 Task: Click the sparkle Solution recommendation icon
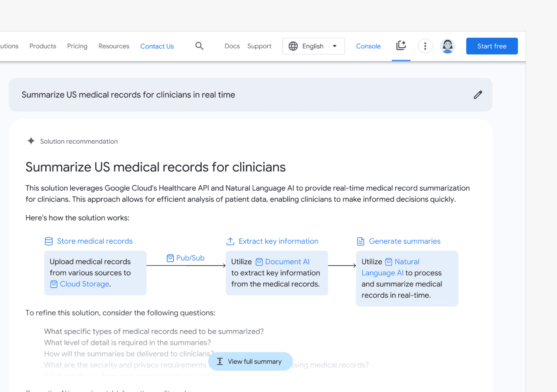31,141
